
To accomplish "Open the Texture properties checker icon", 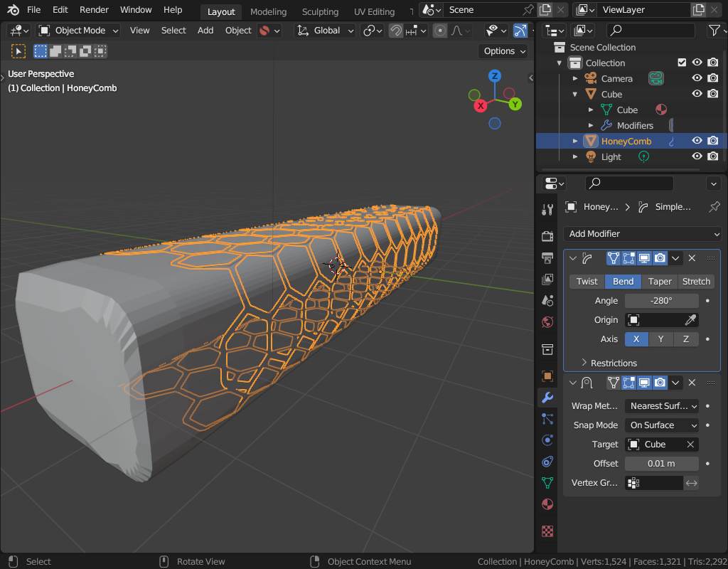I will pyautogui.click(x=547, y=531).
